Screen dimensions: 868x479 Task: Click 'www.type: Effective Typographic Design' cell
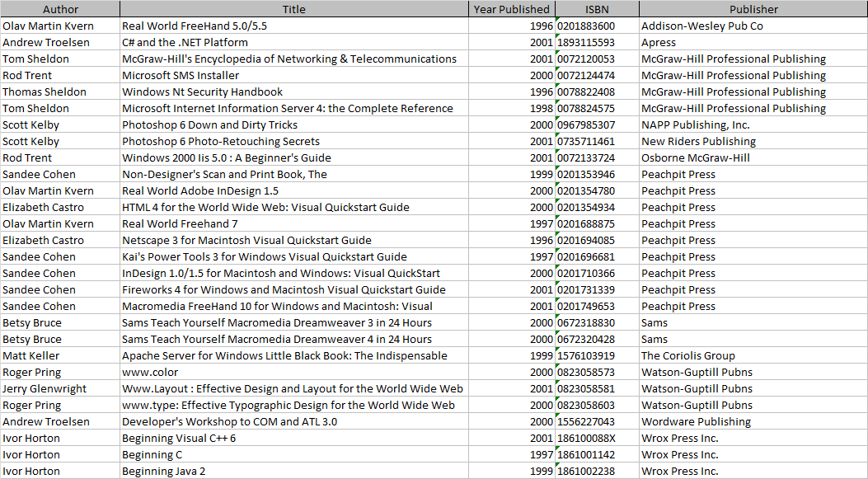pos(294,406)
